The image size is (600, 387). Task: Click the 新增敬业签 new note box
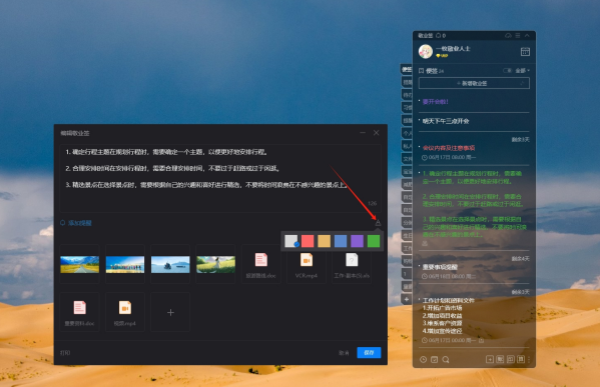tap(474, 83)
